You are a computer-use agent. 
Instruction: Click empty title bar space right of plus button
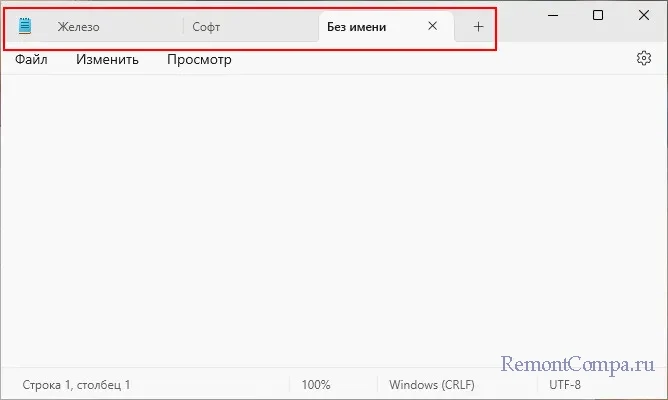click(x=515, y=20)
